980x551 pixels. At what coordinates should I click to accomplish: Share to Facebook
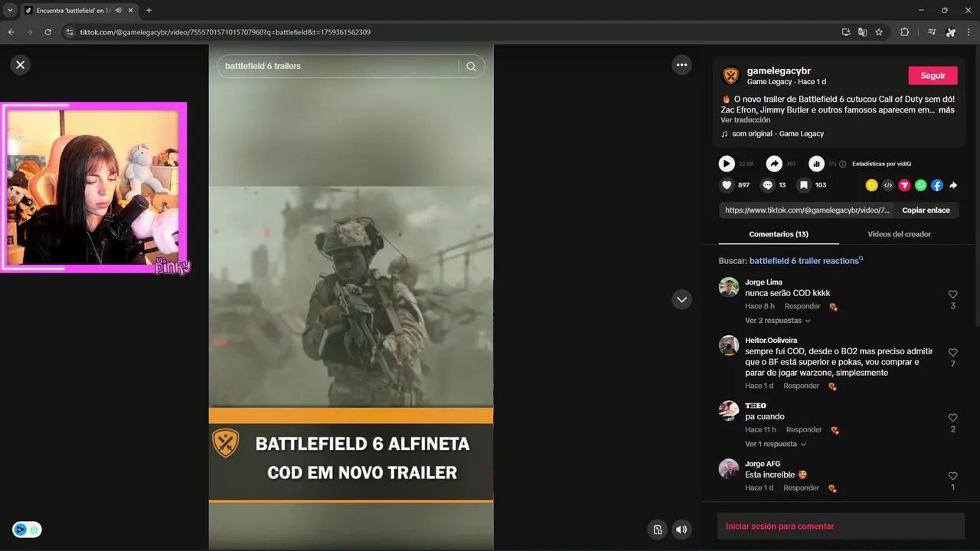click(x=937, y=185)
